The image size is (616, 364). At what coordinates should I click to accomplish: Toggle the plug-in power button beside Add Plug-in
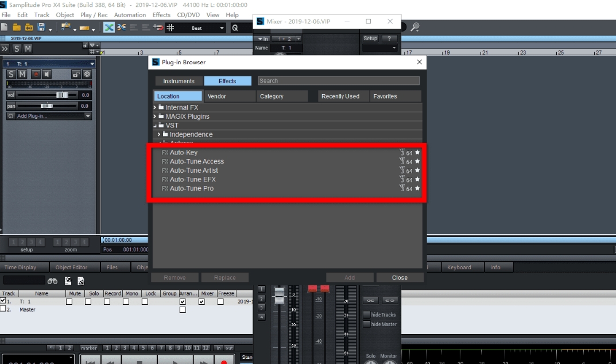click(11, 116)
